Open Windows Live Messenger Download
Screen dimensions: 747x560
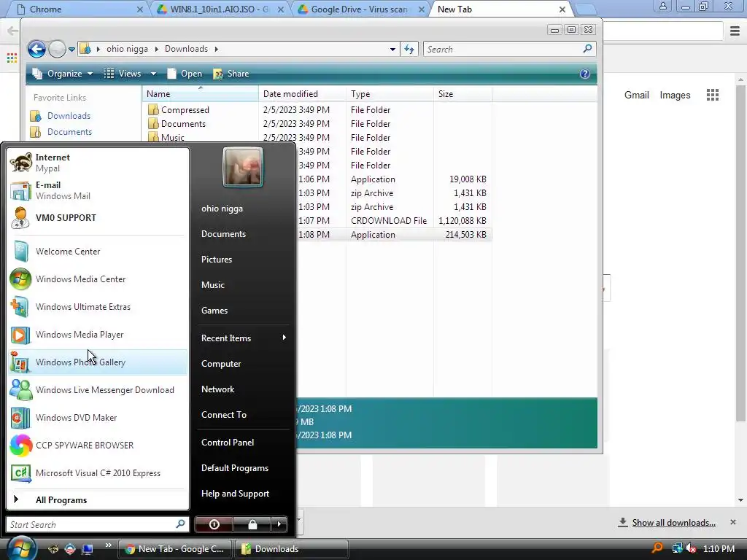point(98,389)
